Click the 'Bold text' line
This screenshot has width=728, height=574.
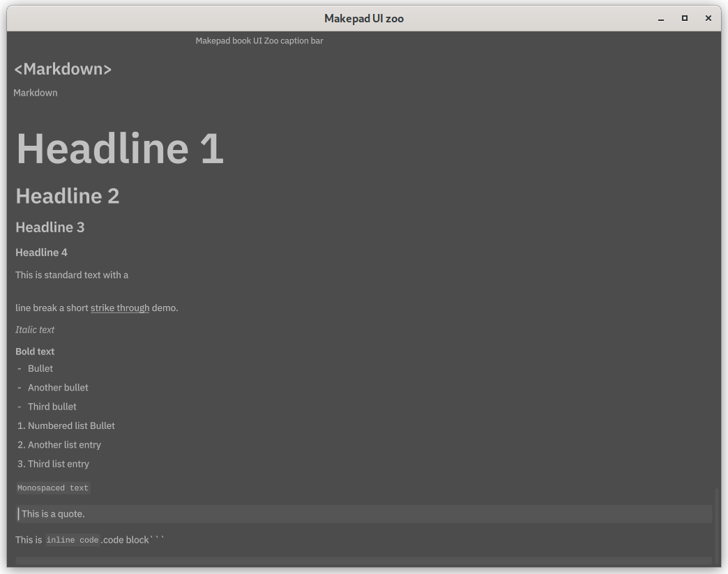pos(35,351)
